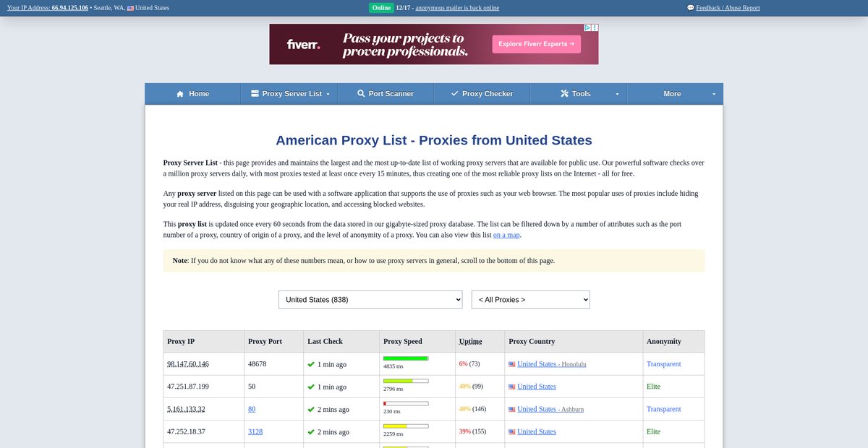Click the green checkmark in 5.161.133.32 row

coord(311,409)
